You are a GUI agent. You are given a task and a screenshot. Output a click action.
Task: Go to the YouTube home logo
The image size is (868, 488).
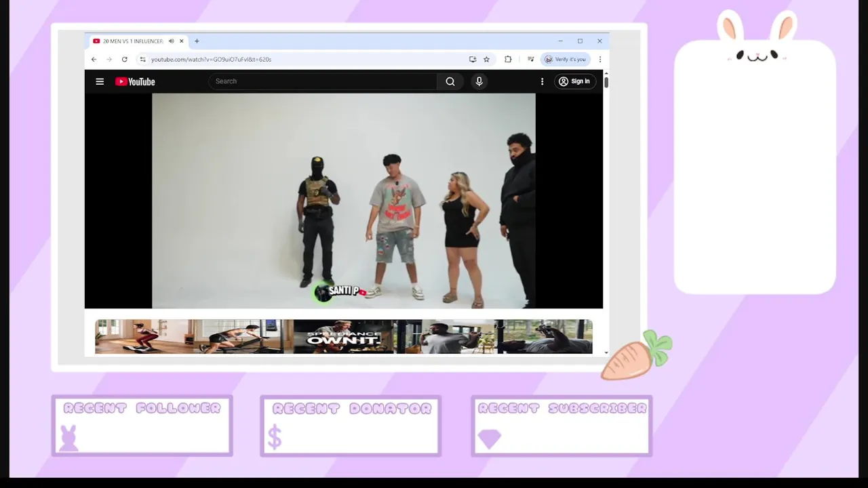point(135,81)
